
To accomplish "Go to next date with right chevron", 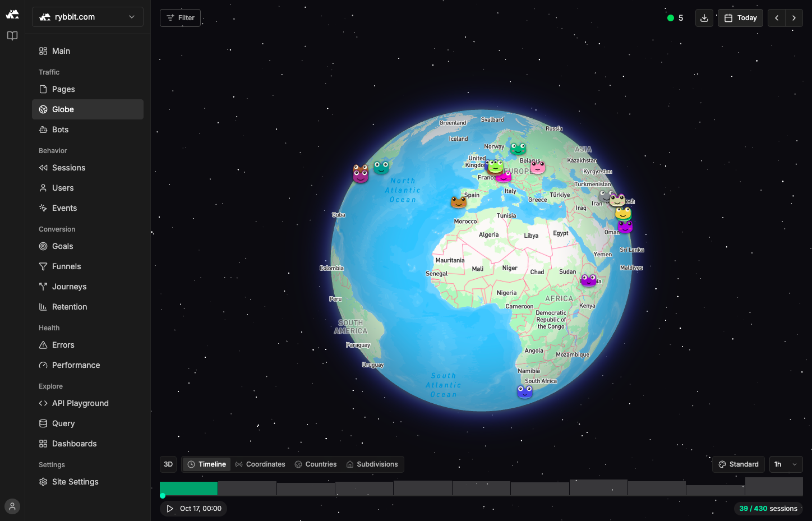I will click(x=794, y=18).
